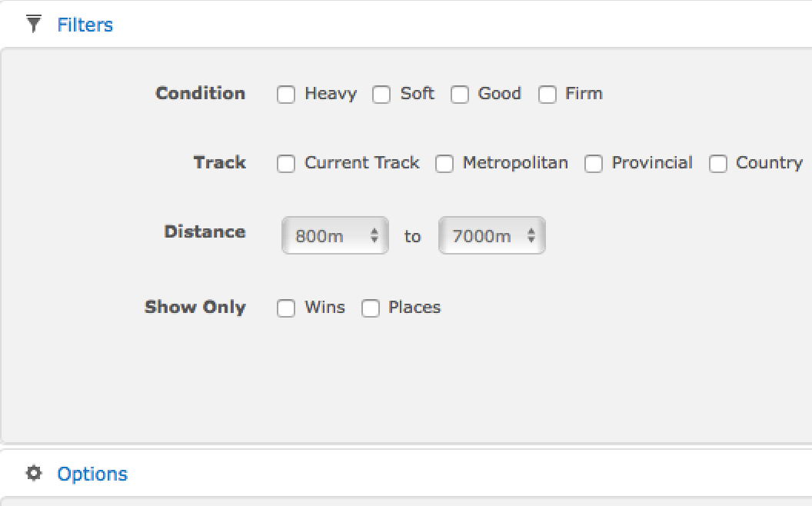Show only Places checkbox
The height and width of the screenshot is (506, 812).
(x=371, y=308)
